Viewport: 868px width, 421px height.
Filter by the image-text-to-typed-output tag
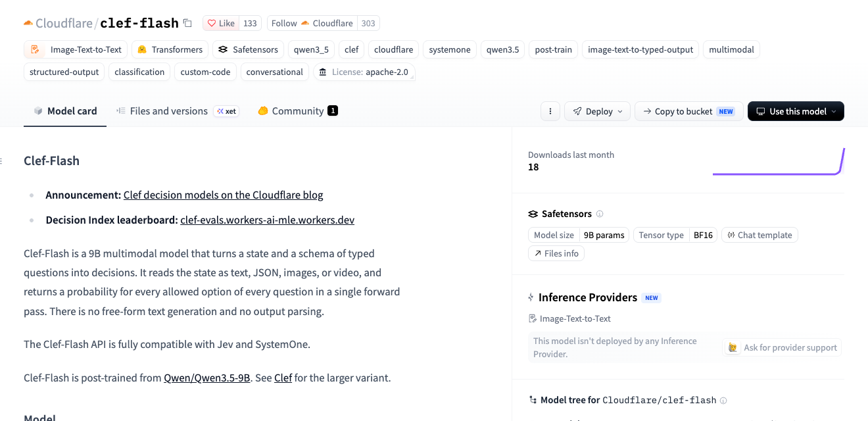pyautogui.click(x=640, y=49)
